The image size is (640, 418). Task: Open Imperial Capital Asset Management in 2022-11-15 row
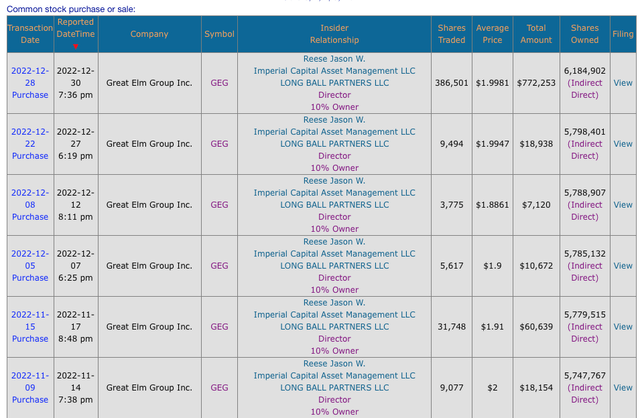coord(334,315)
